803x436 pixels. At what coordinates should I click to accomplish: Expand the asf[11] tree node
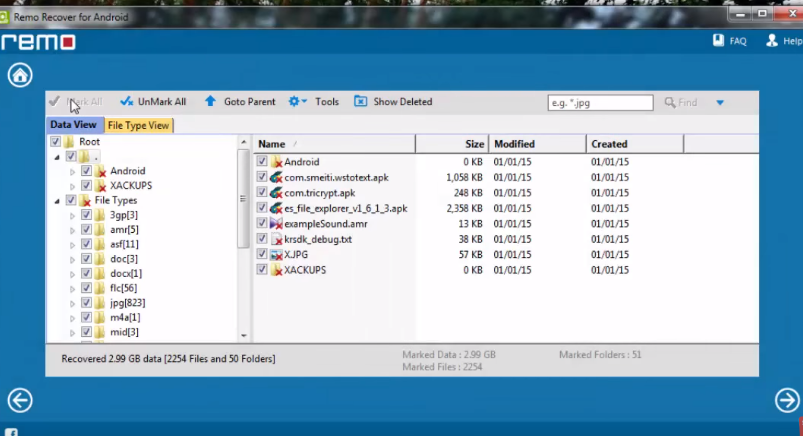(x=72, y=245)
